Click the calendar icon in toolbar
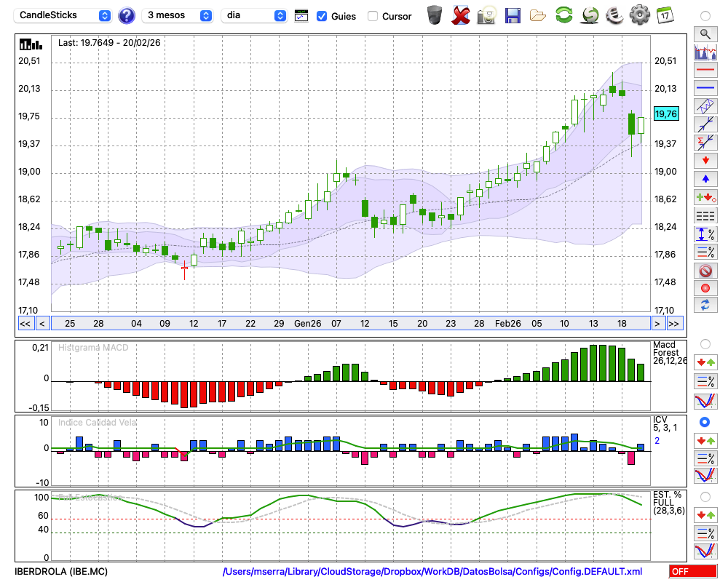The width and height of the screenshot is (728, 582). (665, 15)
